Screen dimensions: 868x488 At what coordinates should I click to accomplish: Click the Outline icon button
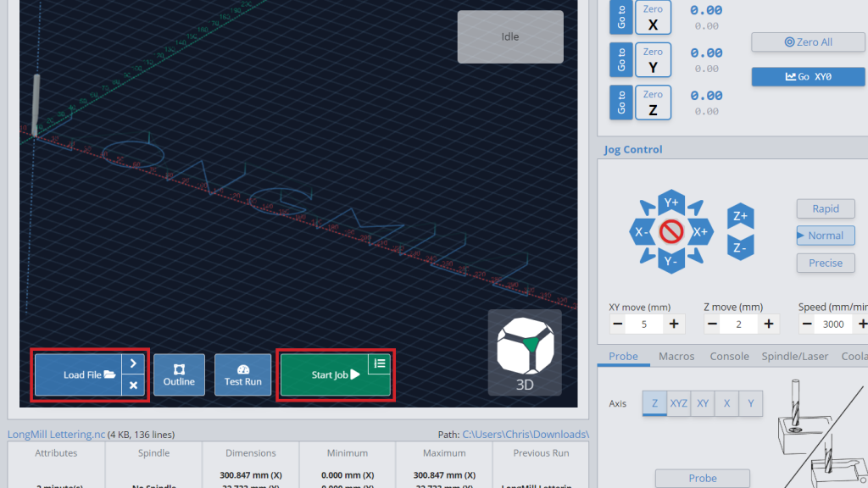click(179, 374)
